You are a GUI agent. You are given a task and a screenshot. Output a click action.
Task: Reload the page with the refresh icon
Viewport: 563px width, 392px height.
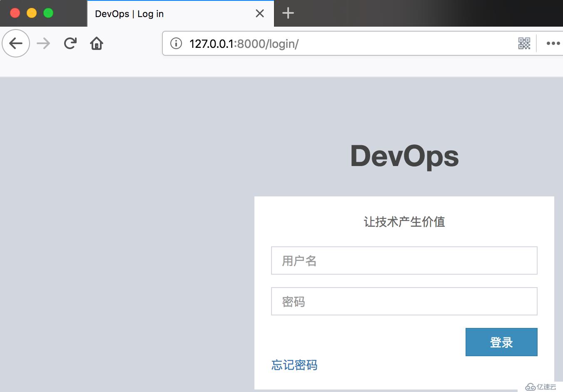click(70, 43)
